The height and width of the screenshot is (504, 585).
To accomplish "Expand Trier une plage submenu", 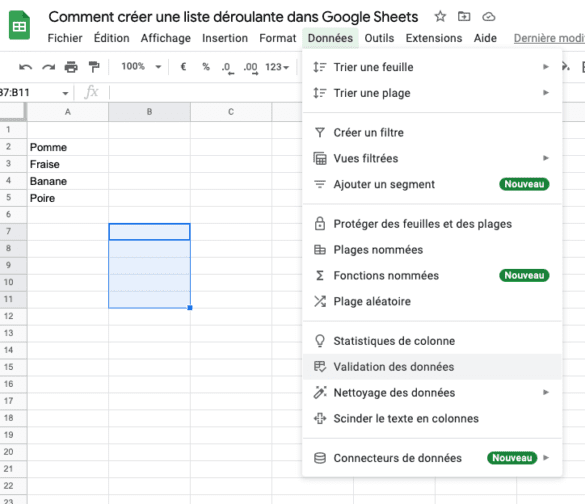I will (546, 93).
